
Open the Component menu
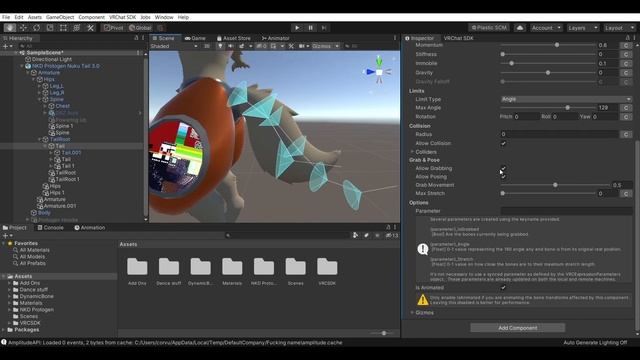tap(91, 17)
